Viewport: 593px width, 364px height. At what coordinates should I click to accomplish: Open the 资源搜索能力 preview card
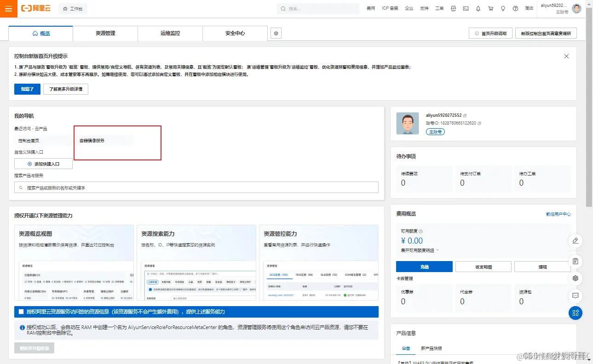point(196,262)
